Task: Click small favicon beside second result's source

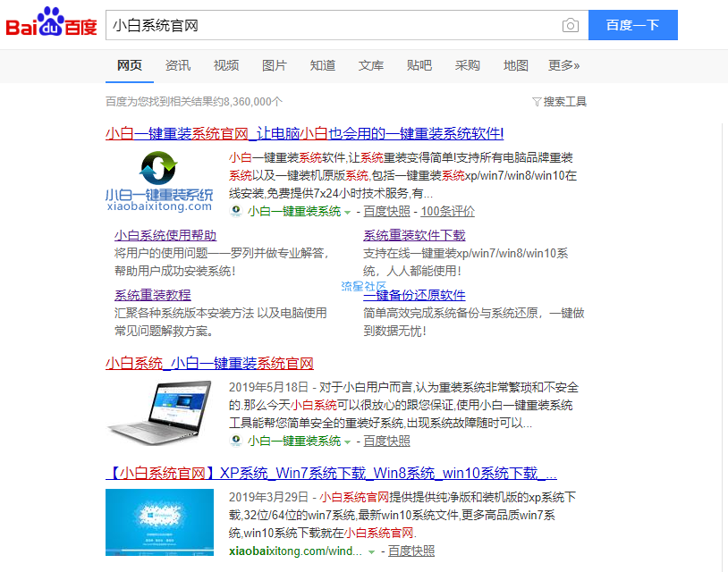Action: coord(236,441)
